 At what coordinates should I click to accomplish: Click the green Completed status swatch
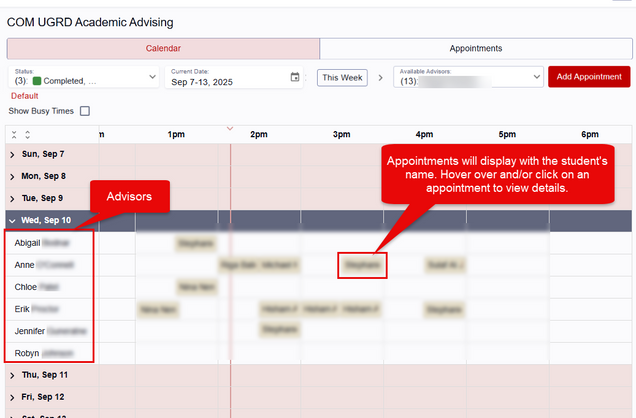pyautogui.click(x=37, y=81)
